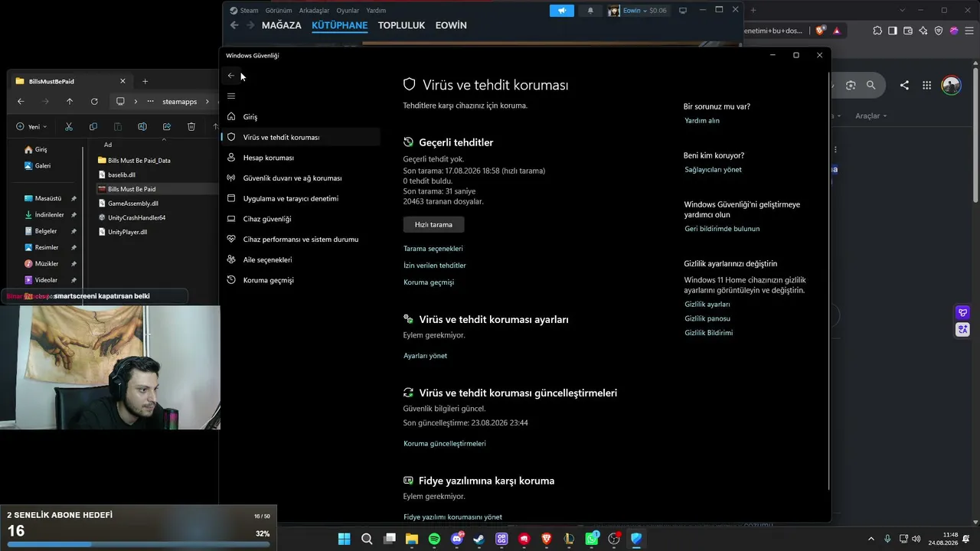Open Koruma geçmişi link under current threats
The width and height of the screenshot is (980, 551).
[429, 282]
